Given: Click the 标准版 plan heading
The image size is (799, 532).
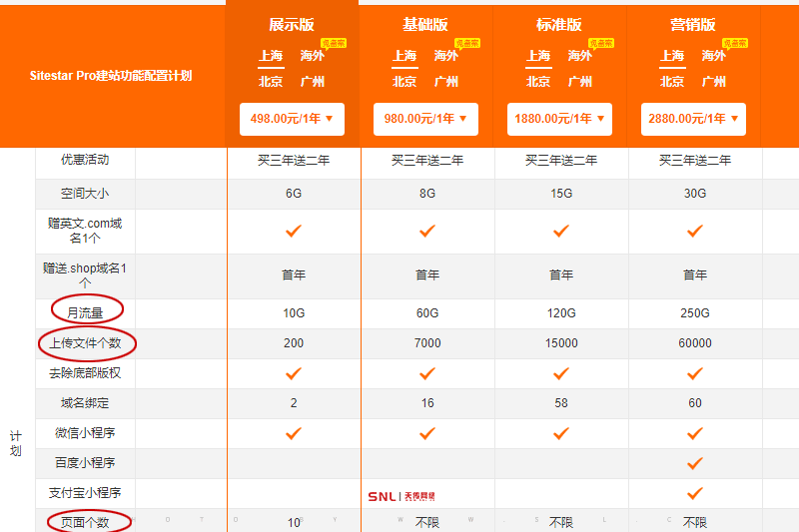Looking at the screenshot, I should pyautogui.click(x=559, y=24).
